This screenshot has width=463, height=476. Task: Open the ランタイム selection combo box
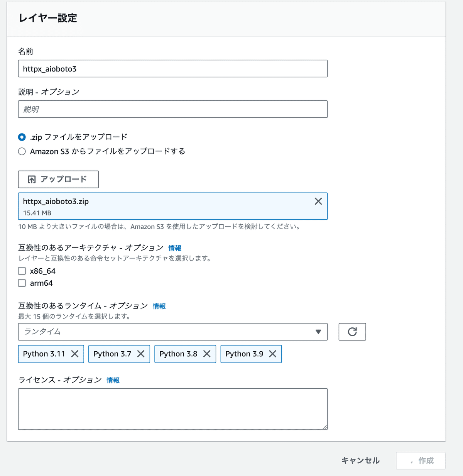coord(173,332)
